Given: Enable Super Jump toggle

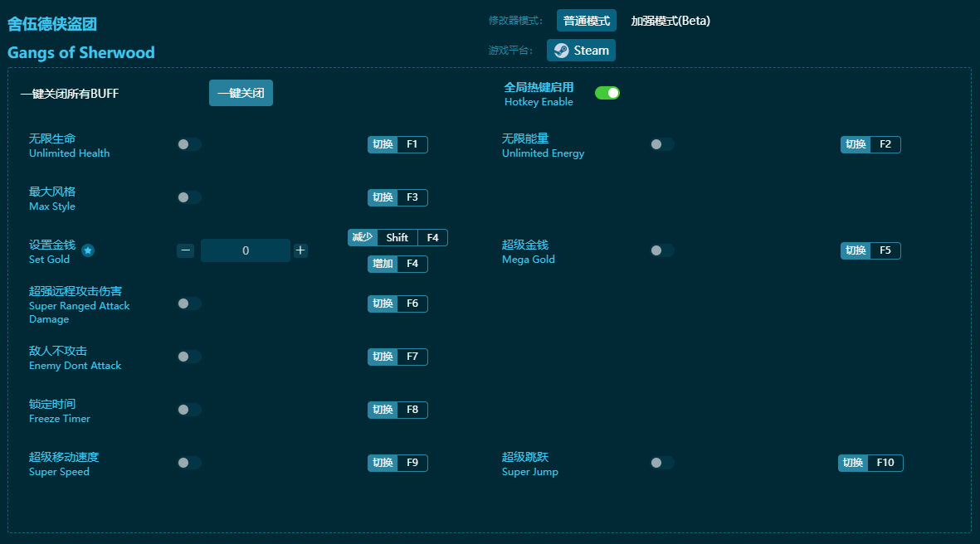Looking at the screenshot, I should tap(661, 463).
